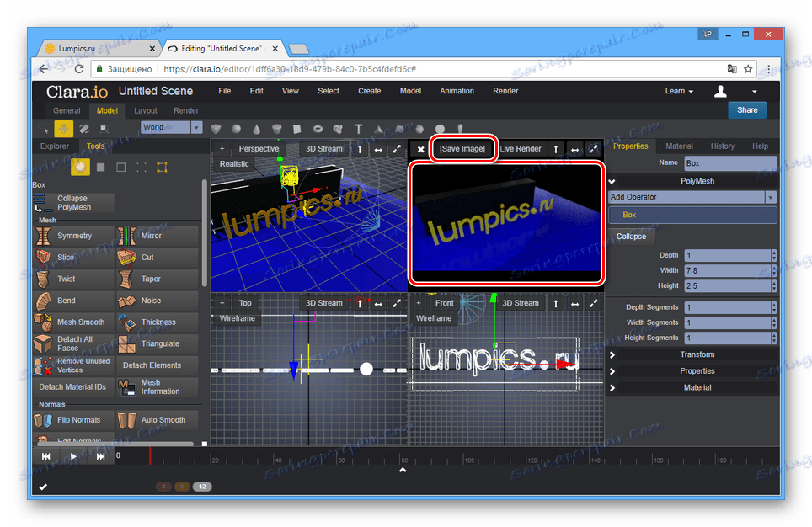Viewport: 812px width, 527px height.
Task: Create a torus primitive from toolbar
Action: click(x=318, y=129)
